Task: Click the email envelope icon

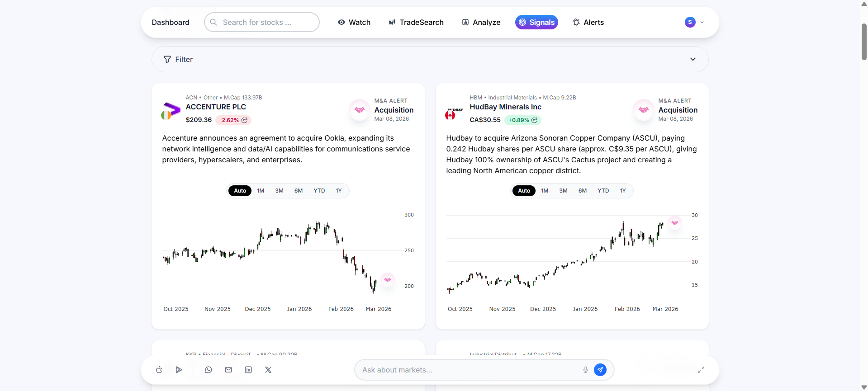Action: (x=228, y=370)
